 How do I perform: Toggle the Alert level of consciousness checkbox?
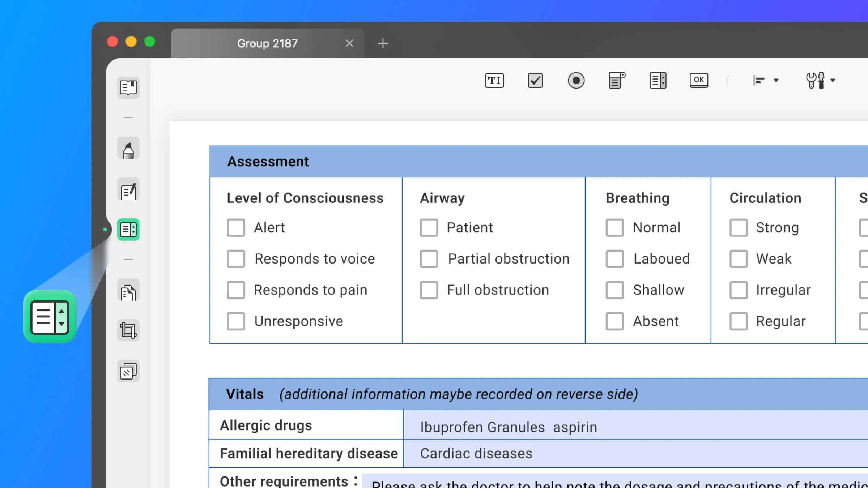pyautogui.click(x=235, y=227)
